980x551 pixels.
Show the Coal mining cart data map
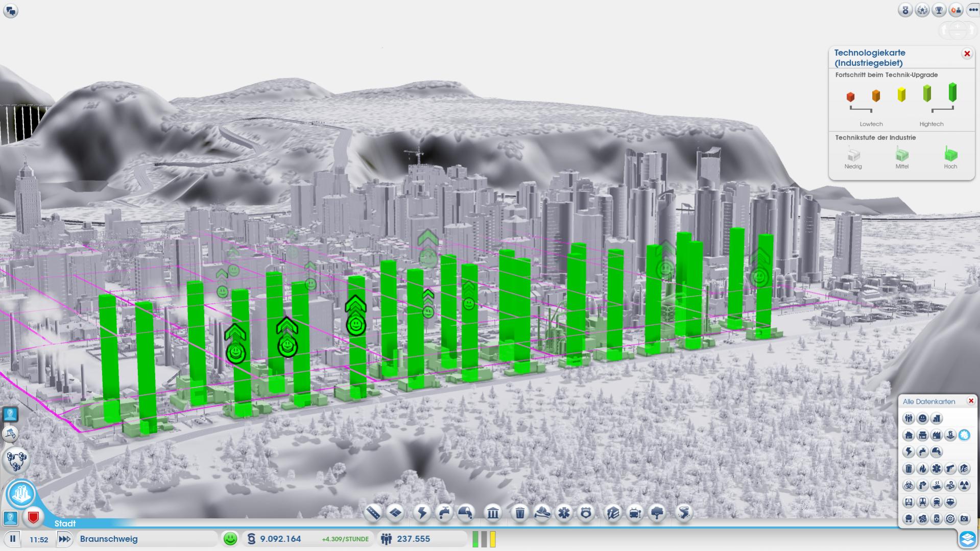tap(909, 519)
